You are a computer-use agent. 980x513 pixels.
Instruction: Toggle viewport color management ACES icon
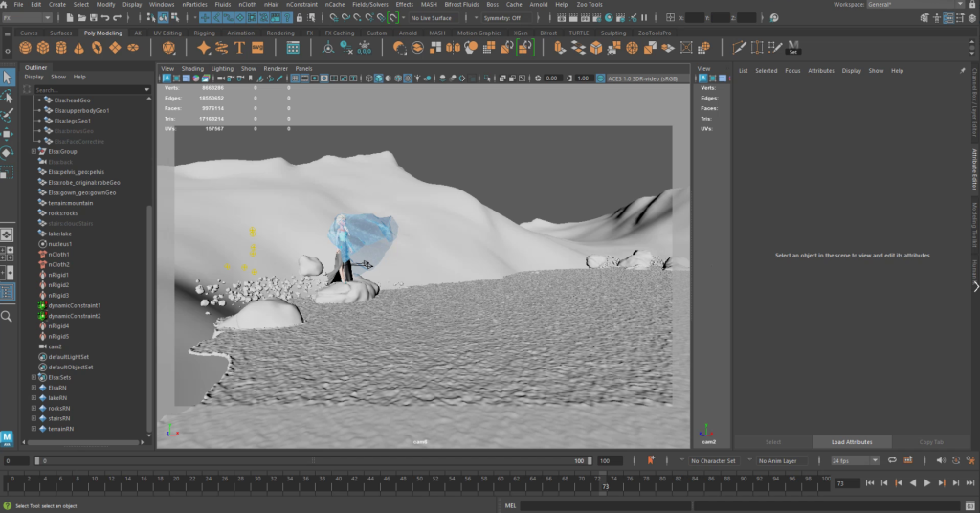(600, 78)
